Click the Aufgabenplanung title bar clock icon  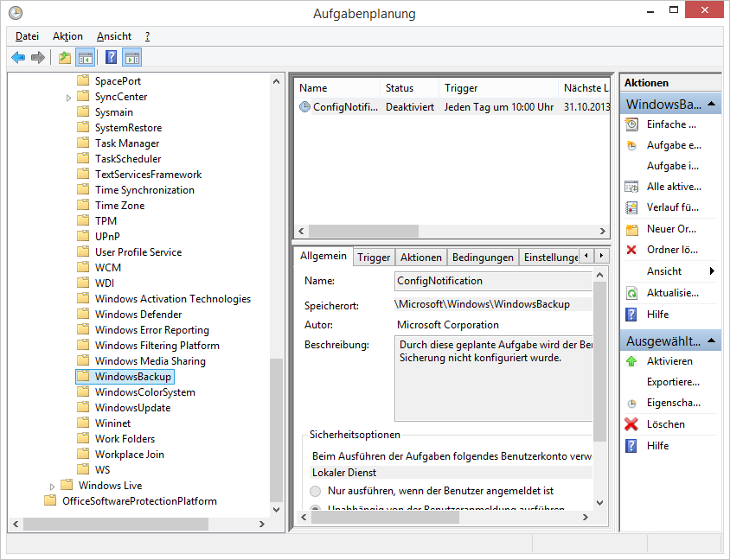pos(16,13)
